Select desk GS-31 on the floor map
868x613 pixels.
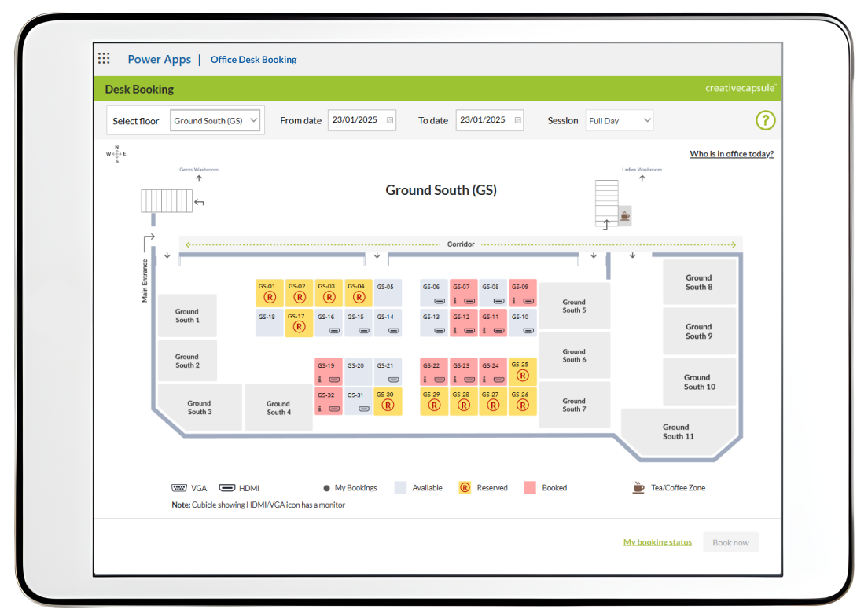(358, 399)
